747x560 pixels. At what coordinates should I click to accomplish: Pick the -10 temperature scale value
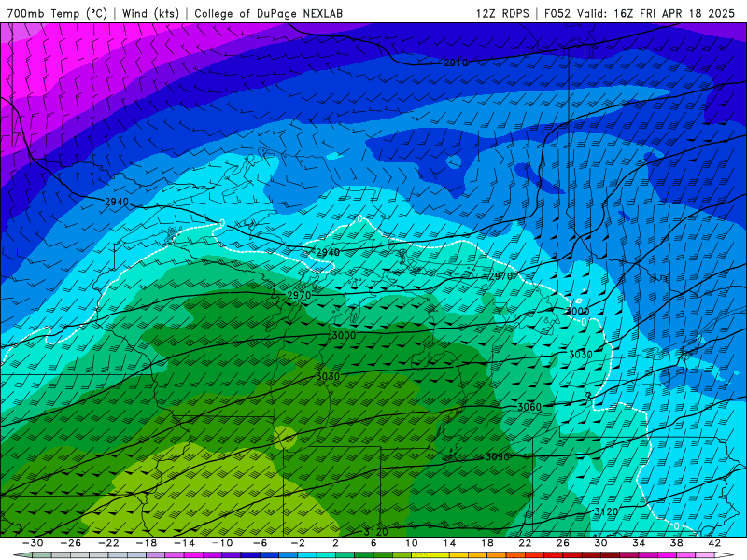pos(222,543)
